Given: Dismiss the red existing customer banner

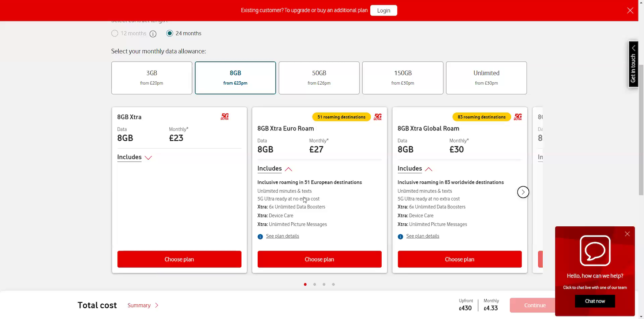Looking at the screenshot, I should [630, 11].
